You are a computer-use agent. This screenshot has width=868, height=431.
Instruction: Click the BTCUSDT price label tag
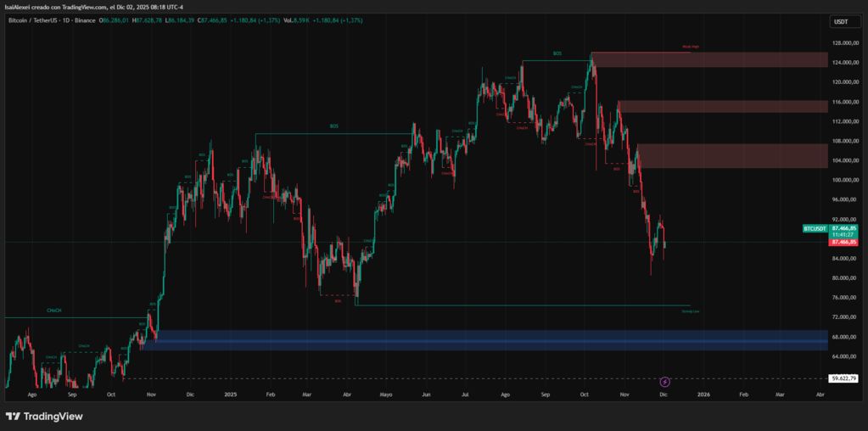815,228
